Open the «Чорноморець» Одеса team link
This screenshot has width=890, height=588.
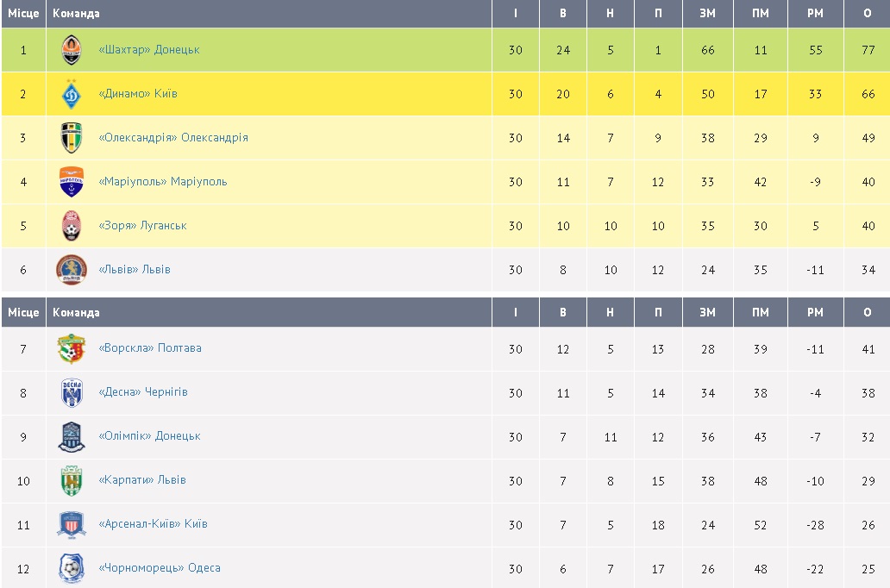[160, 568]
